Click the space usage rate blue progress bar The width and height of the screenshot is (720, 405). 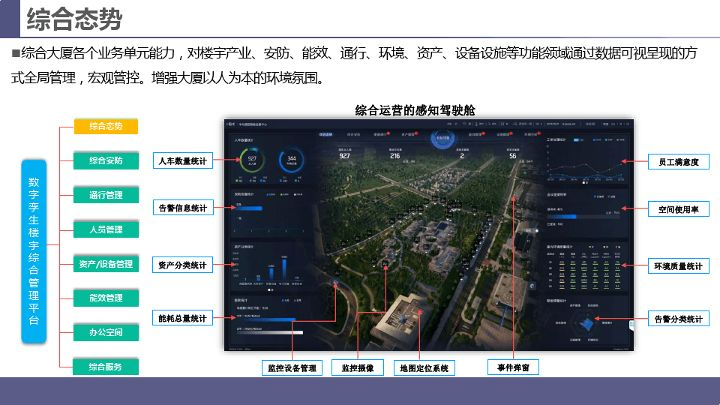[x=562, y=216]
